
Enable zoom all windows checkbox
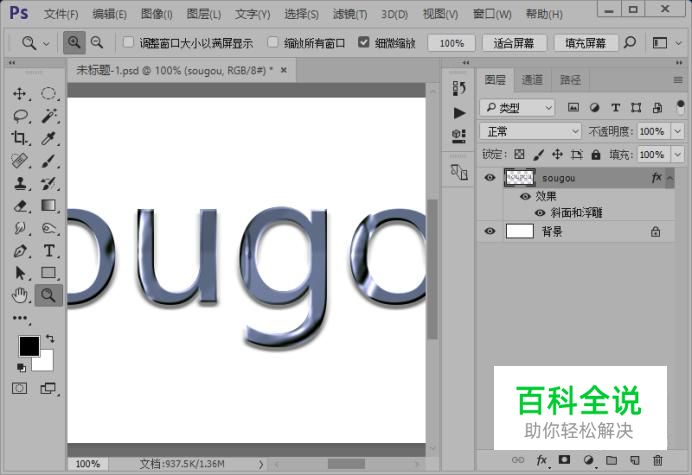point(273,42)
